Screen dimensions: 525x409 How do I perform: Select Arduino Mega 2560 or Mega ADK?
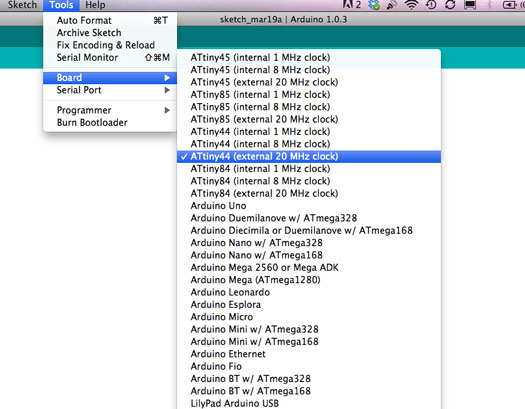pos(309,268)
